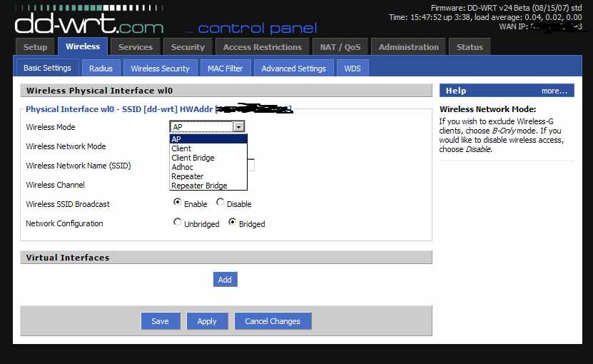Apply the wireless settings
This screenshot has height=364, width=593.
[207, 321]
